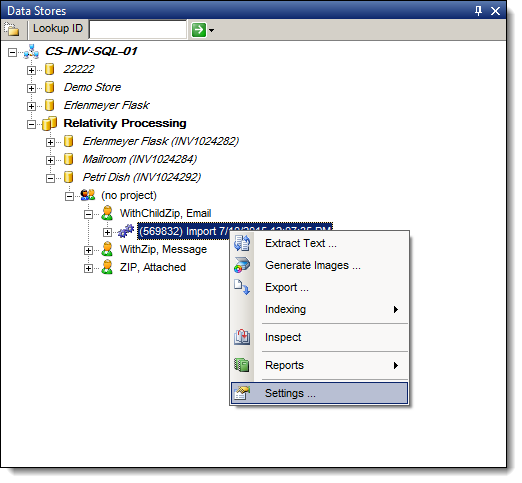This screenshot has width=522, height=483.
Task: Expand Mailroom (INV1024284) node
Action: click(x=50, y=160)
